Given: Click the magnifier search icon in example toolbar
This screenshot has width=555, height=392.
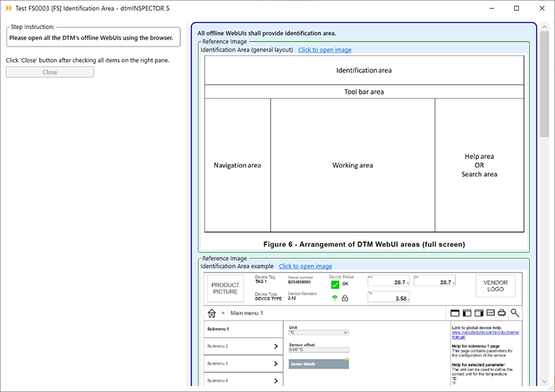Looking at the screenshot, I should pyautogui.click(x=515, y=313).
